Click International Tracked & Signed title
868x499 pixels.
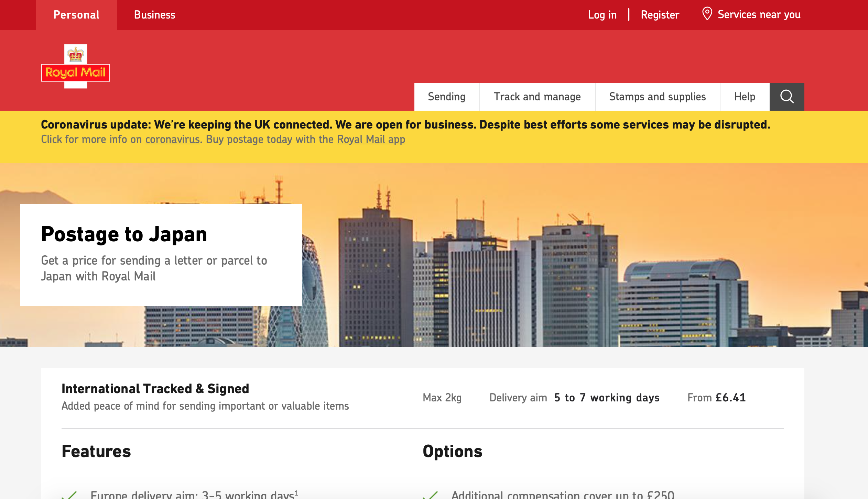click(155, 389)
